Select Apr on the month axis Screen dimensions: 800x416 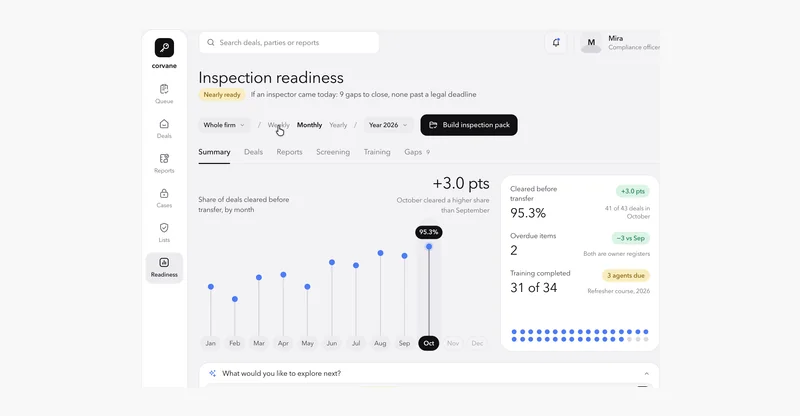(x=283, y=344)
